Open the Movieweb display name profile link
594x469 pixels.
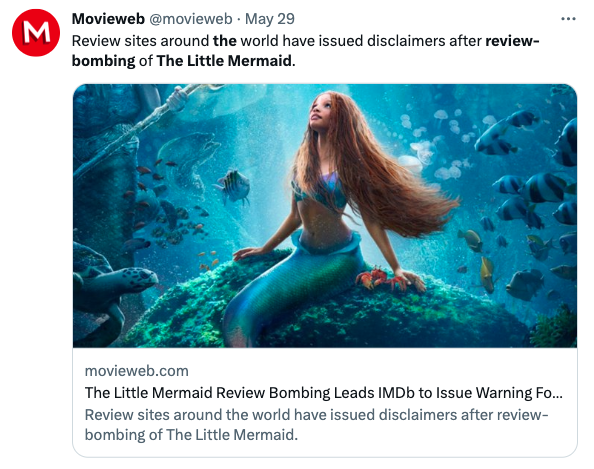pyautogui.click(x=108, y=19)
